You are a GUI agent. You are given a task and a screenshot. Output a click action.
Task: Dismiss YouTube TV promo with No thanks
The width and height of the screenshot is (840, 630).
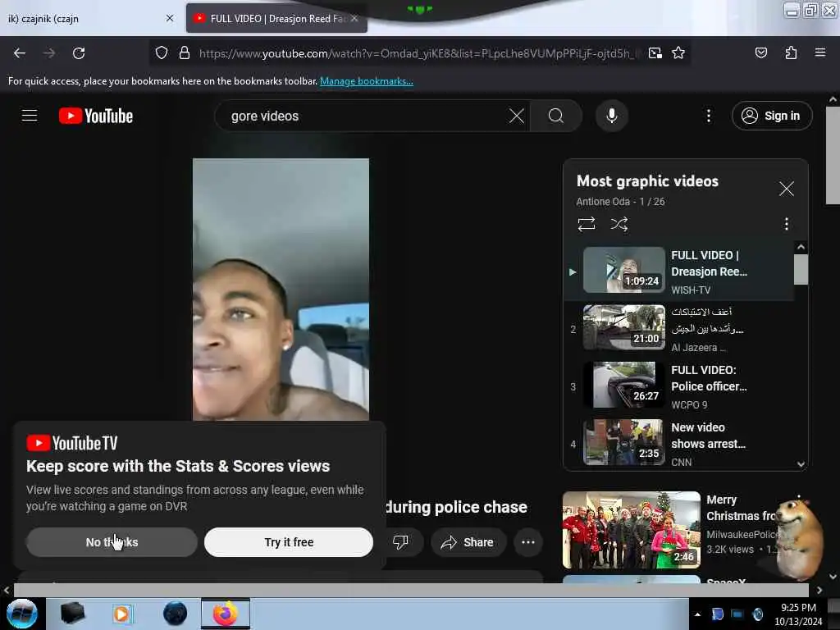pyautogui.click(x=112, y=542)
